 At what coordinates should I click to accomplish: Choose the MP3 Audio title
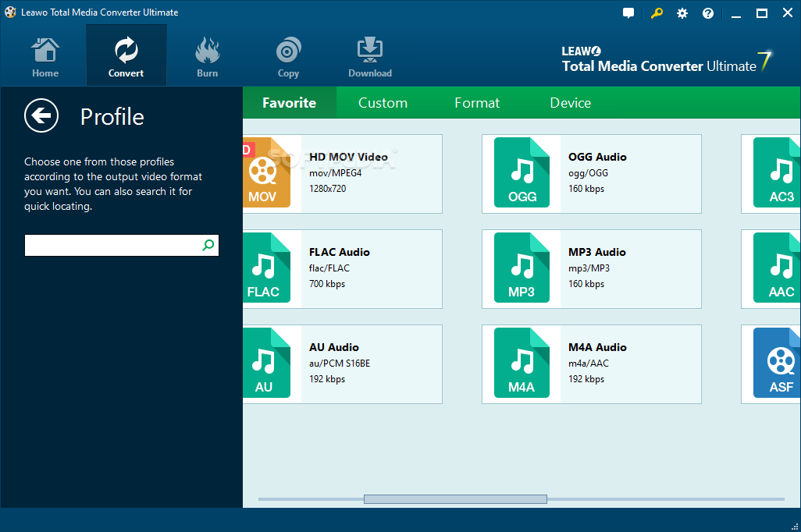pyautogui.click(x=596, y=252)
